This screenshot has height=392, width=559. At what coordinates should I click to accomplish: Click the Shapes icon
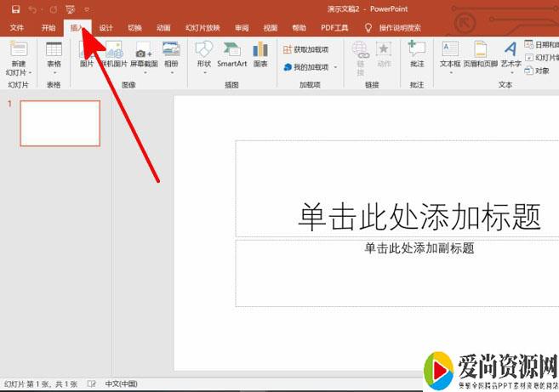pos(204,49)
